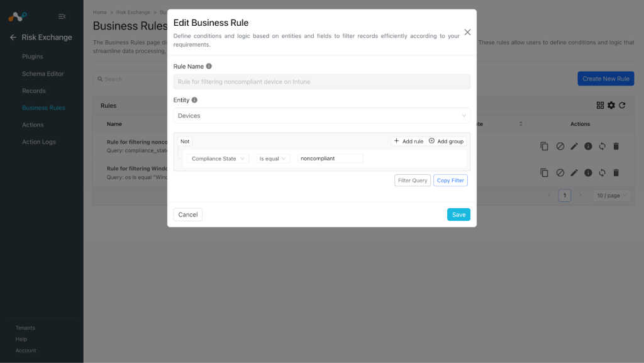The image size is (644, 363).
Task: Go to Action Logs in the sidebar
Action: pyautogui.click(x=39, y=142)
